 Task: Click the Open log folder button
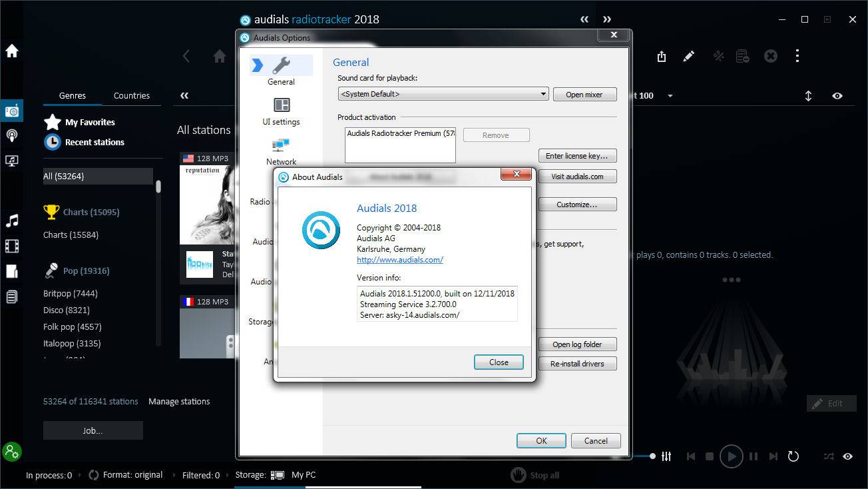coord(577,344)
